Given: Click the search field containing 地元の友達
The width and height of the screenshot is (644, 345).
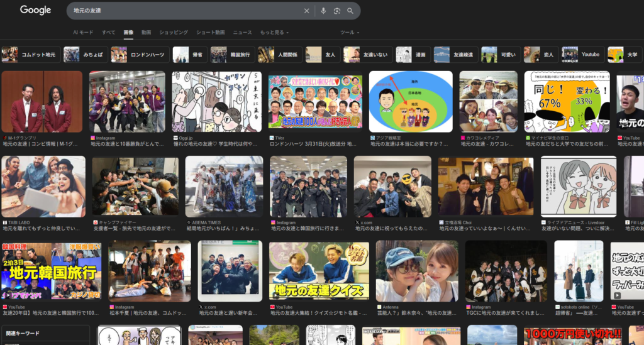Looking at the screenshot, I should point(182,11).
